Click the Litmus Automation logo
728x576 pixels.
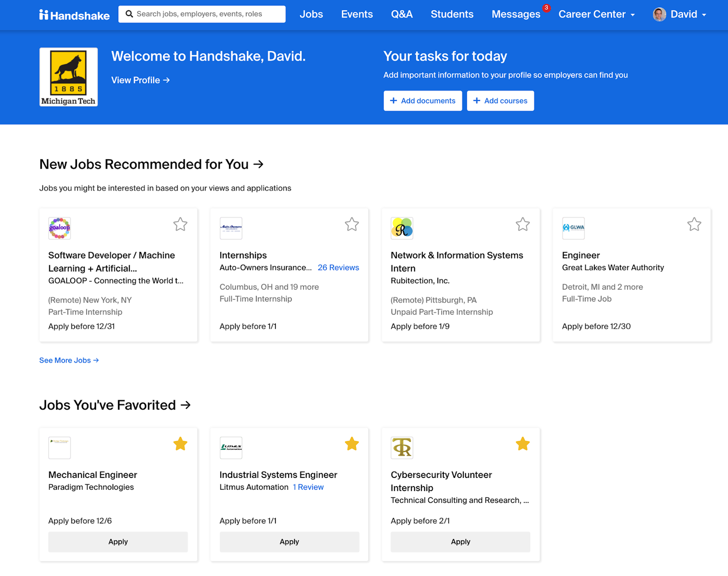[x=231, y=448]
